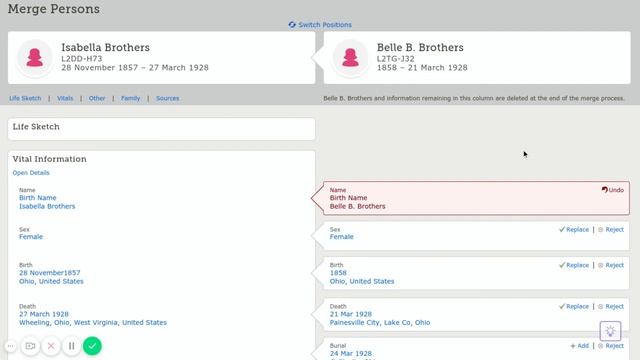The height and width of the screenshot is (360, 640).
Task: Click Wheeling, Ohio, West Virginia death place
Action: 93,322
